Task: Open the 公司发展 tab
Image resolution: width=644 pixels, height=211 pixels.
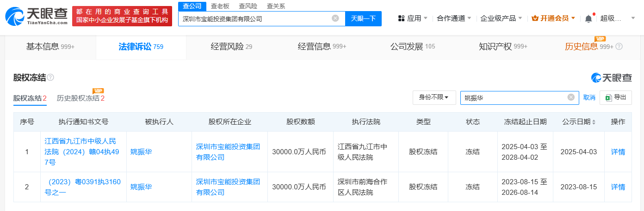Action: click(x=413, y=47)
